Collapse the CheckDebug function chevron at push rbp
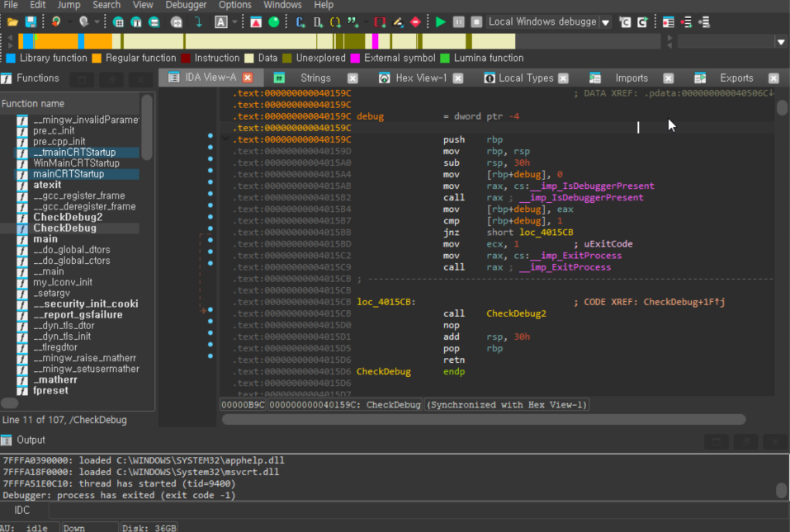This screenshot has width=790, height=532. click(x=225, y=139)
